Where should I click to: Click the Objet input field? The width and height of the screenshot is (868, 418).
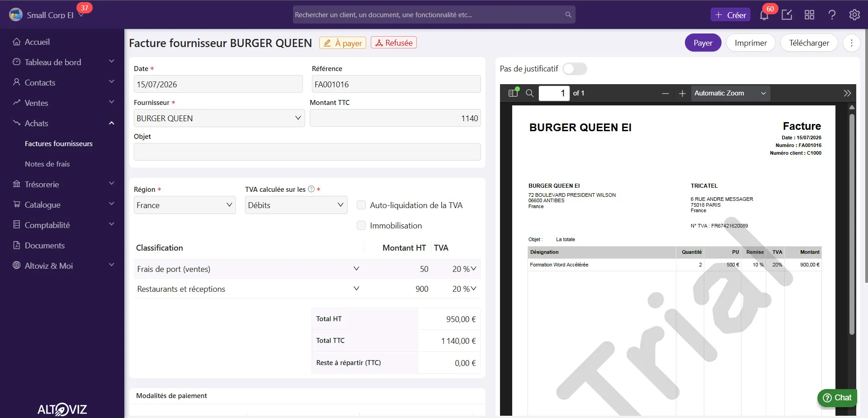[x=307, y=152]
